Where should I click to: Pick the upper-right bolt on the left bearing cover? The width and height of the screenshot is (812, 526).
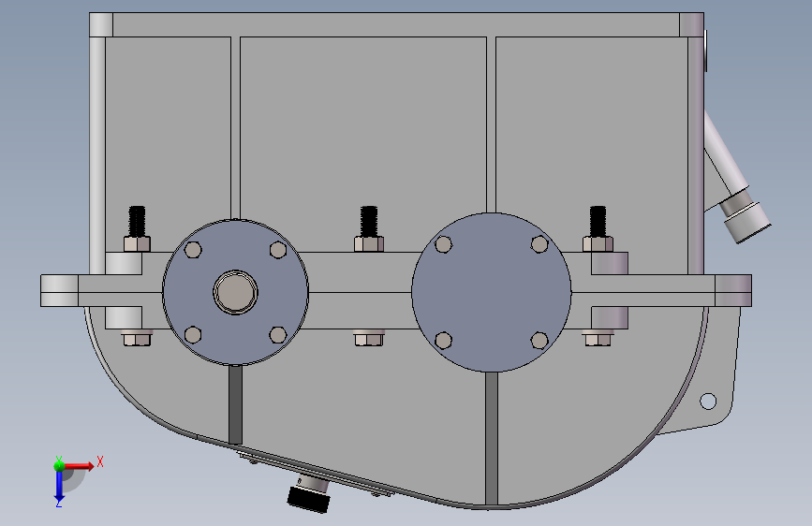[x=278, y=250]
